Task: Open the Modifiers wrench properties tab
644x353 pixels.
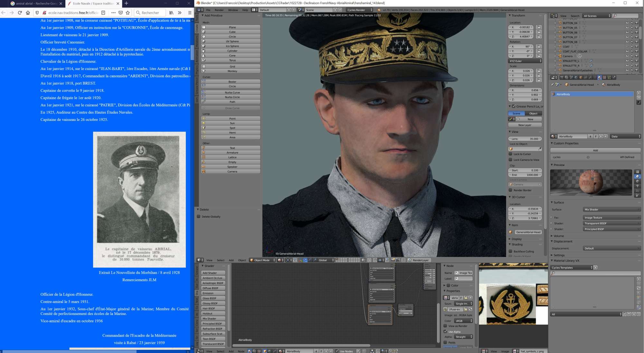Action: (590, 77)
